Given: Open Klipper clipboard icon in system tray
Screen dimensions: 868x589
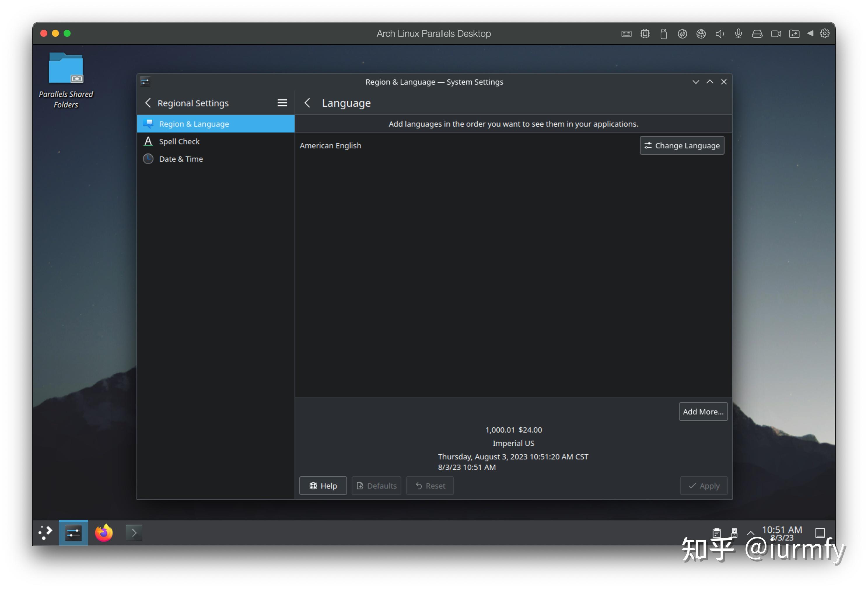Looking at the screenshot, I should click(x=717, y=533).
